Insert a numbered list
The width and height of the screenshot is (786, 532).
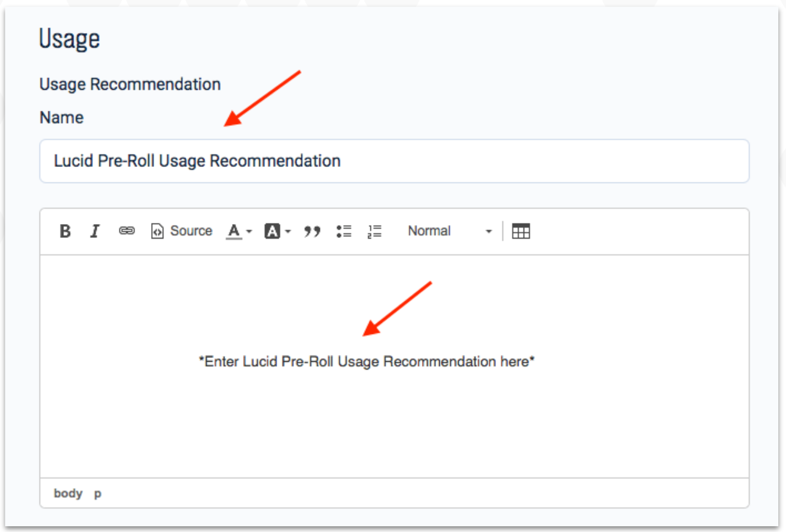(x=375, y=231)
